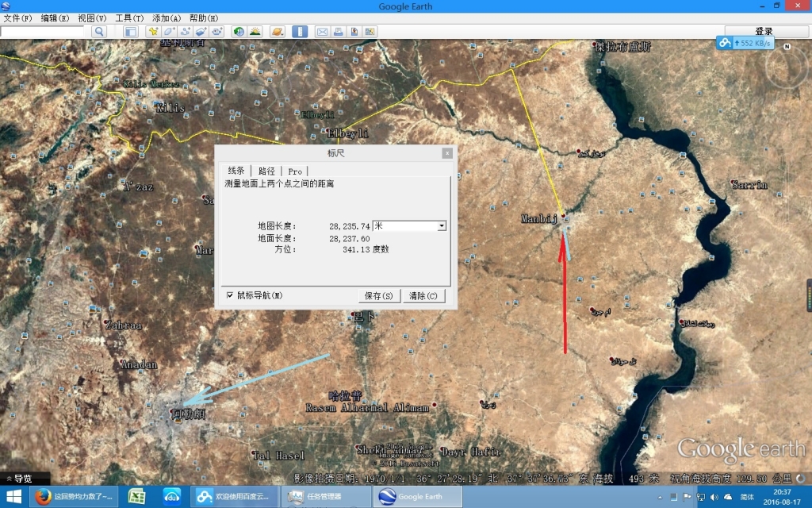Toggle the Ruler tool in the toolbar
Image resolution: width=812 pixels, height=508 pixels.
point(299,32)
